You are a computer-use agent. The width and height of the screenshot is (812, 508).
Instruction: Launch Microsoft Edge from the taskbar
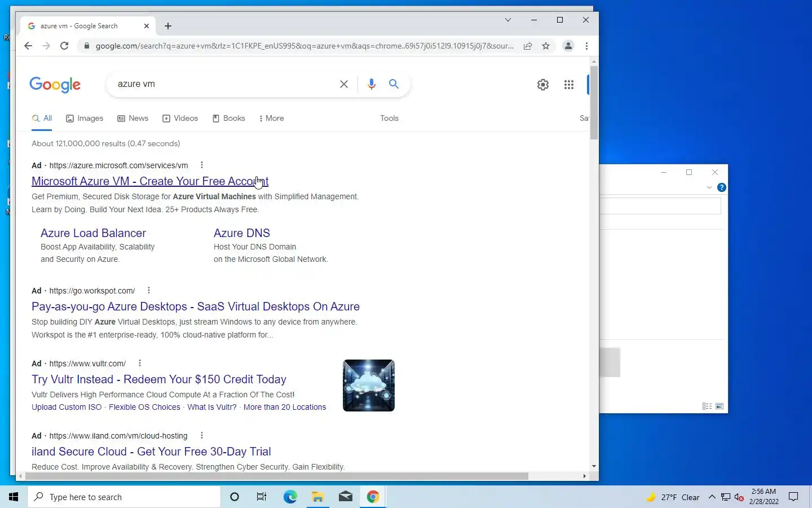coord(290,497)
